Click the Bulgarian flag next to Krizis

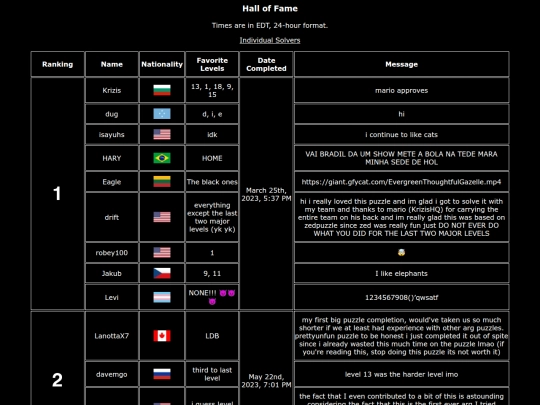coord(162,90)
